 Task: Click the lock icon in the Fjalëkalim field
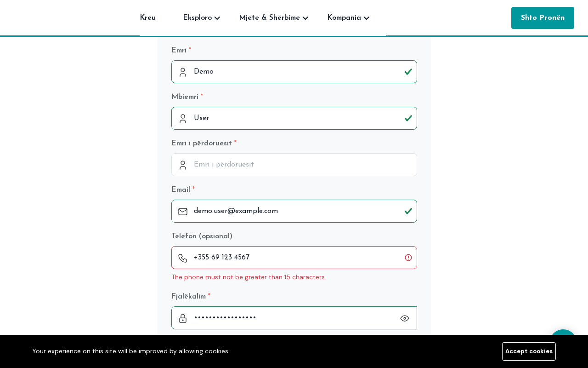point(182,318)
